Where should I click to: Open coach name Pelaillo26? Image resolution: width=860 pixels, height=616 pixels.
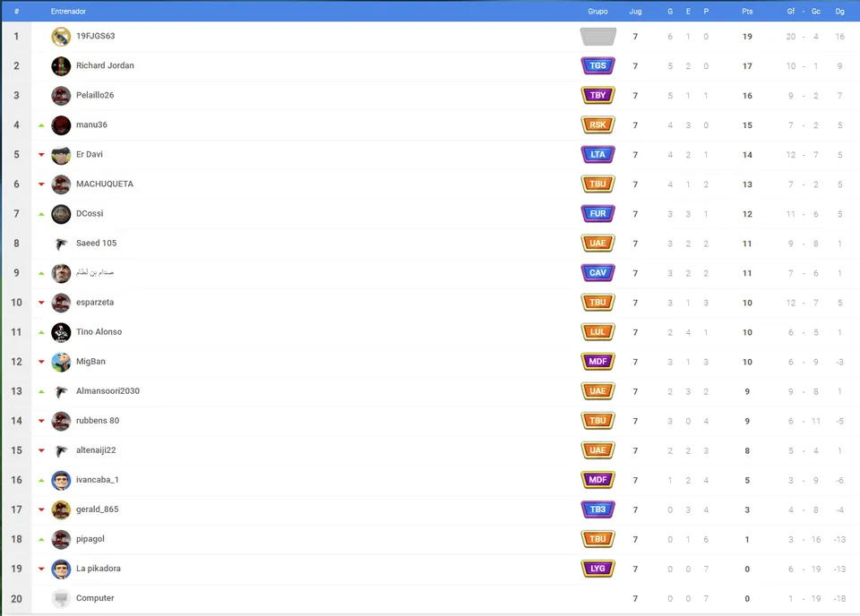tap(95, 96)
